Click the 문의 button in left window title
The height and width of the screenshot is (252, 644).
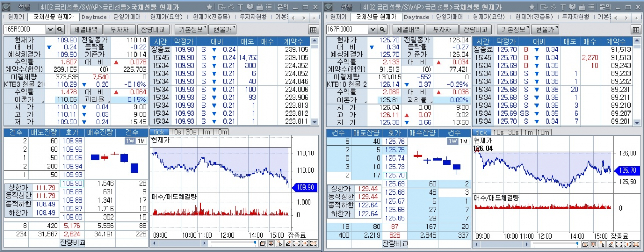(283, 7)
